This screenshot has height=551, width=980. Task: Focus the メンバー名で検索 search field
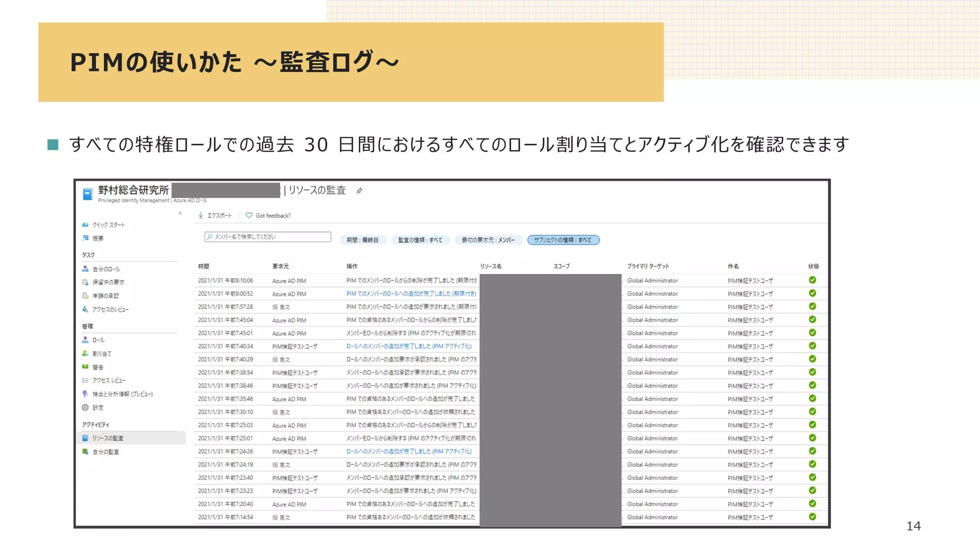click(267, 237)
